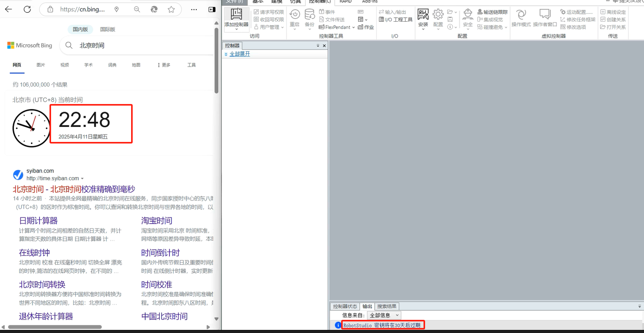Open the 信息来自 全部信息 combo box
The width and height of the screenshot is (644, 333).
click(x=384, y=315)
